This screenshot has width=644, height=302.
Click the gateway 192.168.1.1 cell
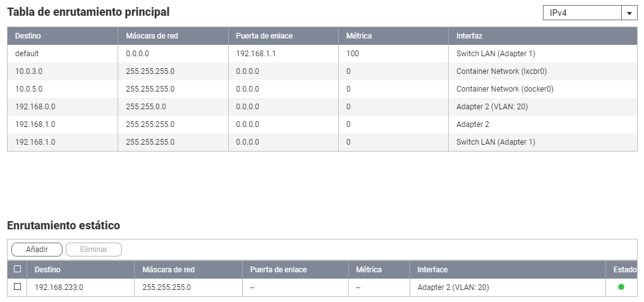point(256,54)
